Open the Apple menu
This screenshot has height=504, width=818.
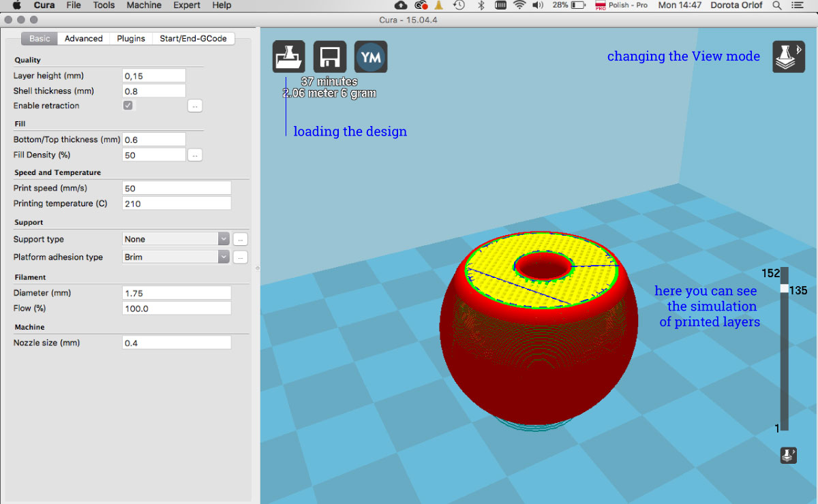pos(17,5)
